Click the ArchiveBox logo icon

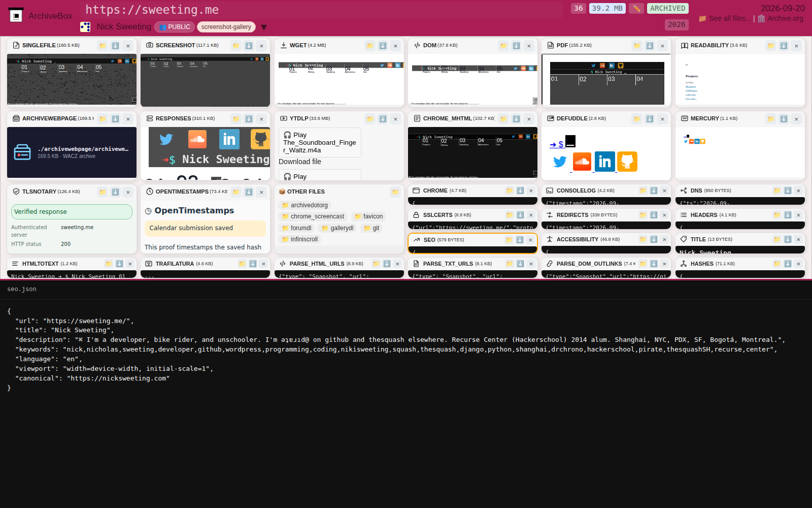(16, 15)
